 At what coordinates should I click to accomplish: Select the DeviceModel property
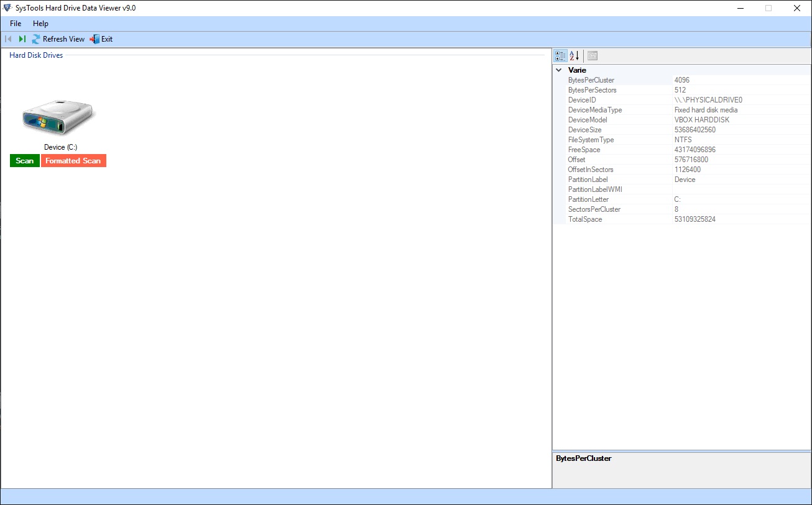(x=588, y=120)
